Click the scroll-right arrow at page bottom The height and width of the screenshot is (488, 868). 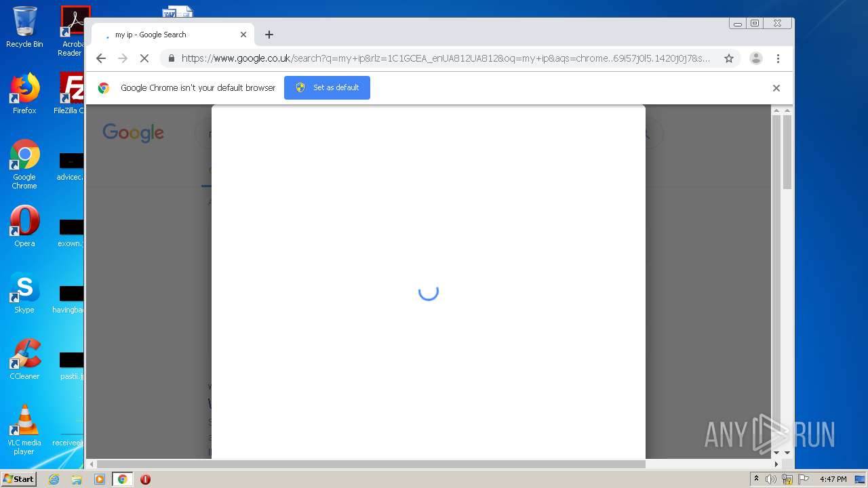(x=776, y=464)
